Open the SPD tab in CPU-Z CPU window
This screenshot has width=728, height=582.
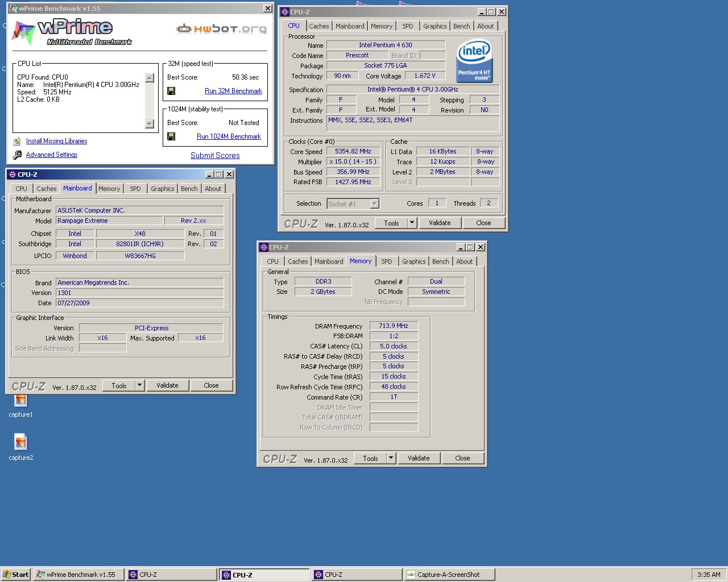[408, 26]
